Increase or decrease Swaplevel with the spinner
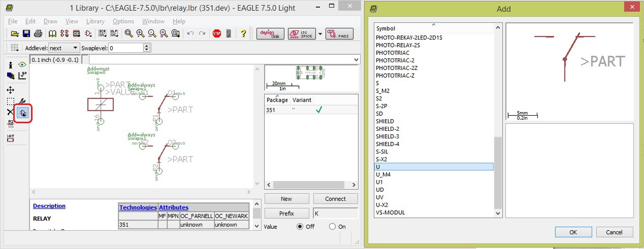This screenshot has width=644, height=249. pyautogui.click(x=147, y=48)
